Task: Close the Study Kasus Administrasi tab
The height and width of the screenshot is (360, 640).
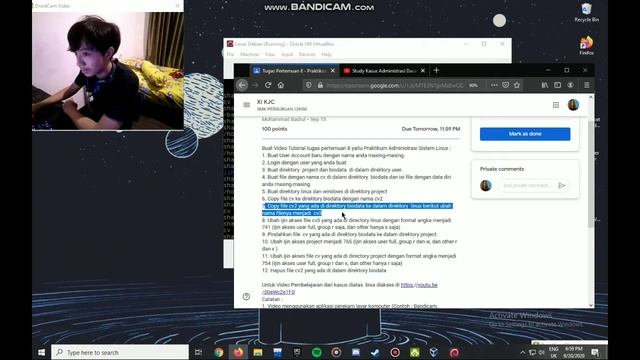Action: click(x=423, y=71)
